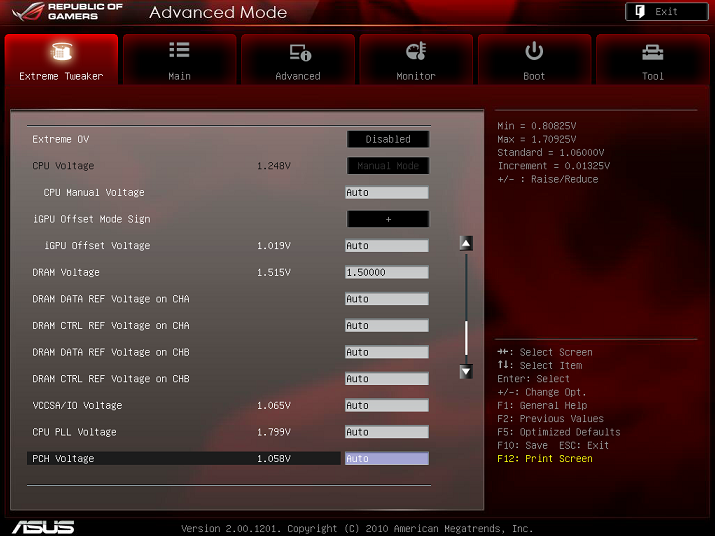Viewport: 715px width, 536px height.
Task: Click the DRAM 1.515V reading
Action: click(x=274, y=272)
